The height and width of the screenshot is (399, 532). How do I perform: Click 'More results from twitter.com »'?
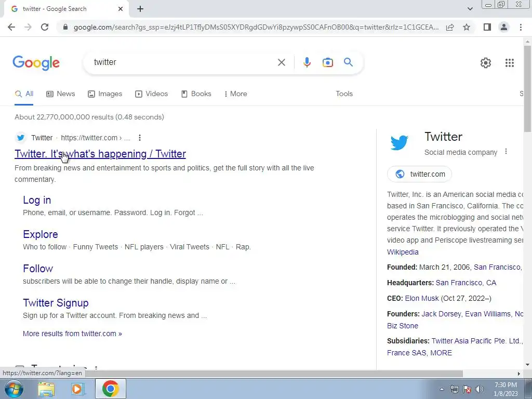[x=72, y=334]
